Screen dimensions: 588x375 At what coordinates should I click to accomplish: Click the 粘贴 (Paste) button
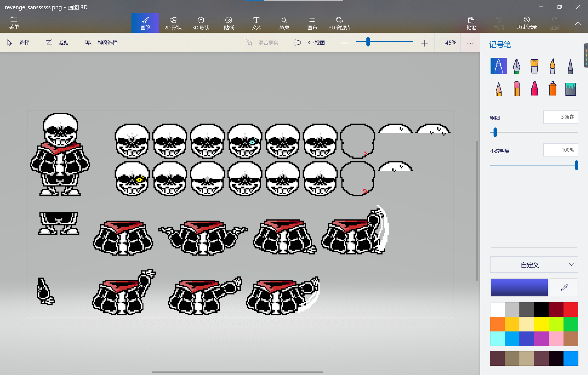pyautogui.click(x=471, y=23)
